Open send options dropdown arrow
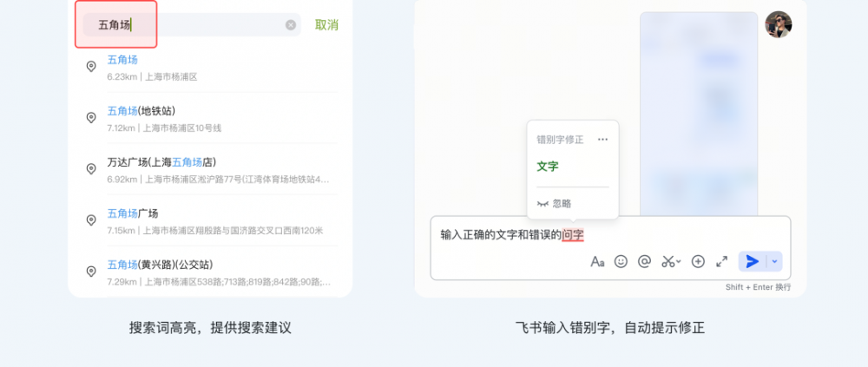The image size is (868, 367). coord(774,261)
